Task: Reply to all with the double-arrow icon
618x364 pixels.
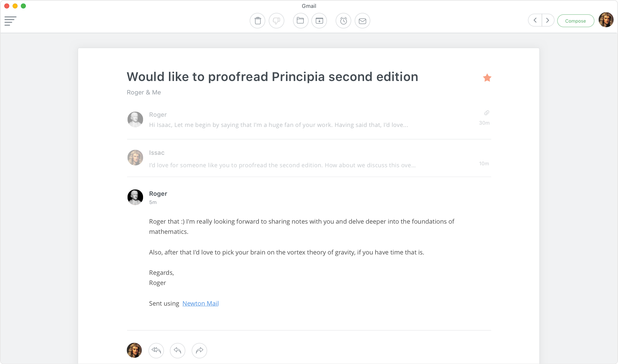Action: (156, 351)
